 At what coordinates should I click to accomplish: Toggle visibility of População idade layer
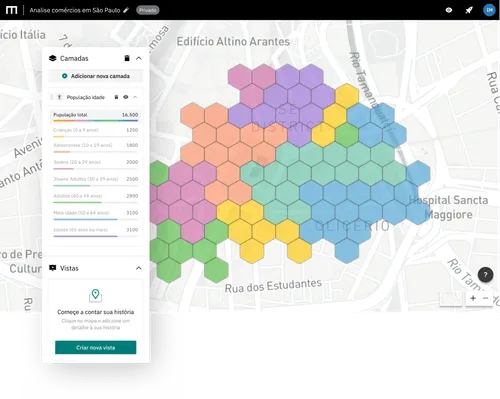(126, 97)
